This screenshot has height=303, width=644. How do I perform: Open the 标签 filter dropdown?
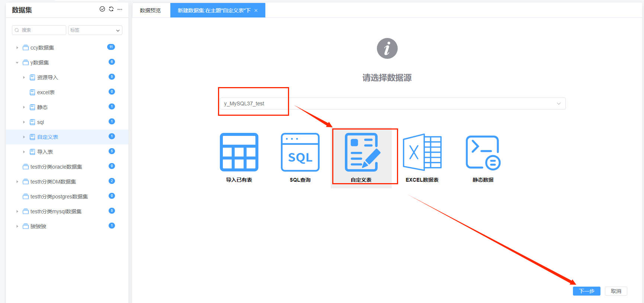(95, 30)
